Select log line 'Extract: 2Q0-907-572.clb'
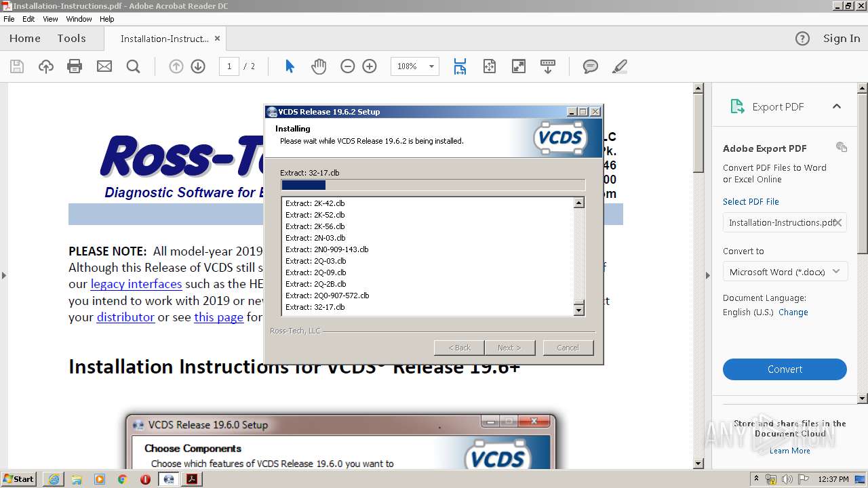Viewport: 868px width, 488px height. pos(328,296)
